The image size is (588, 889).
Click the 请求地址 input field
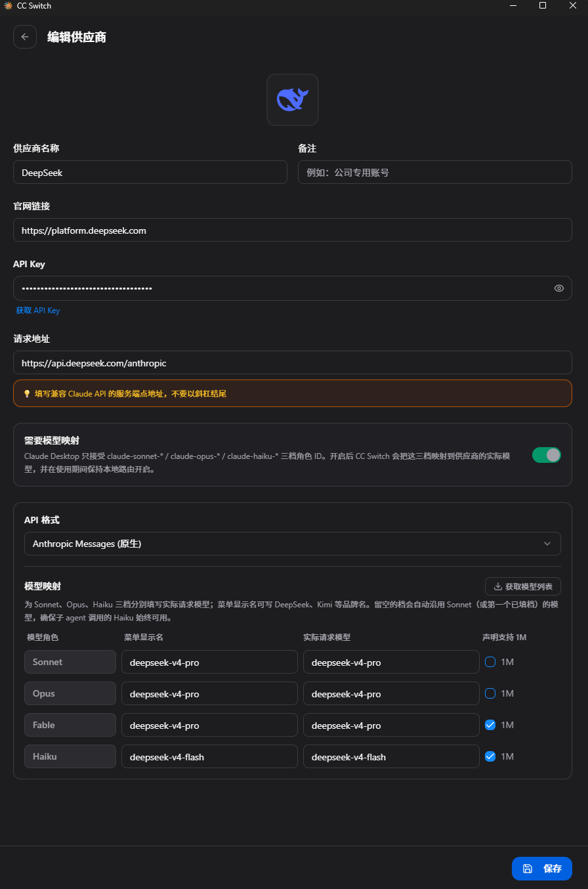(x=293, y=362)
